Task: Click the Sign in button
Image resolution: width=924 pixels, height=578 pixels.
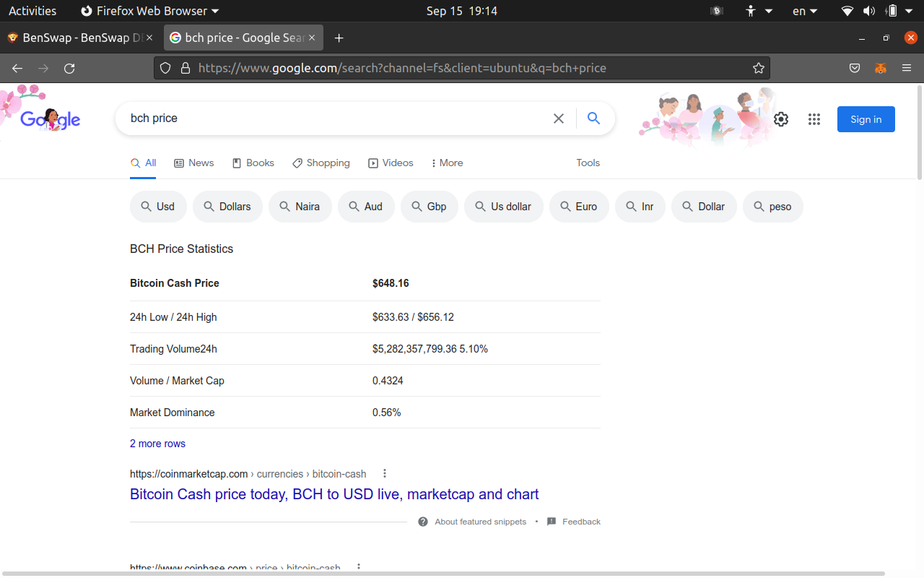Action: point(866,119)
